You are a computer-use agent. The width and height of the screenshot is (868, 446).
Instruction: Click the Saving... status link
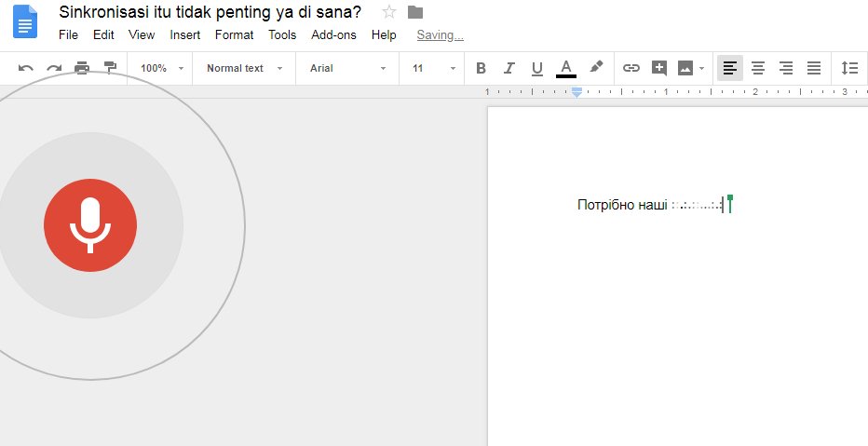pyautogui.click(x=441, y=34)
